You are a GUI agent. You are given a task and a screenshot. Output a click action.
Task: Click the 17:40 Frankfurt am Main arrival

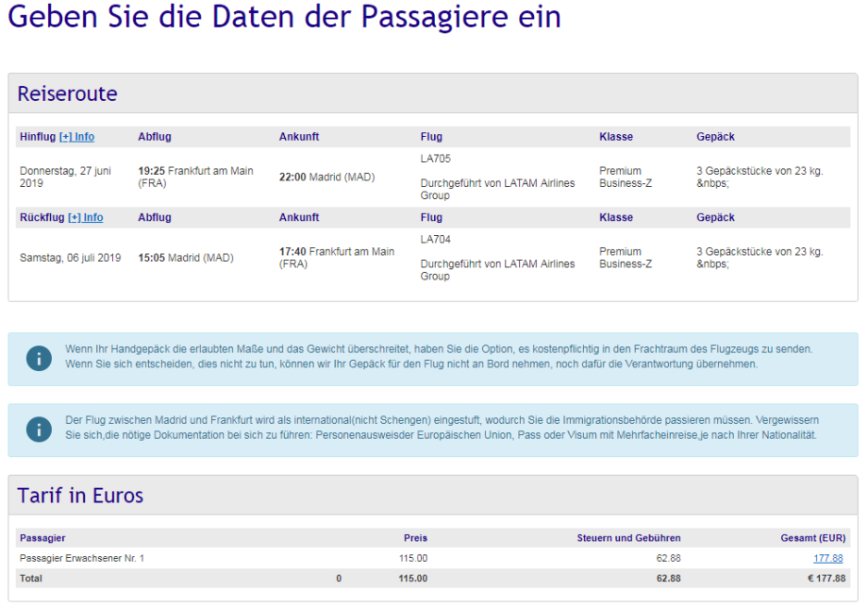(337, 258)
